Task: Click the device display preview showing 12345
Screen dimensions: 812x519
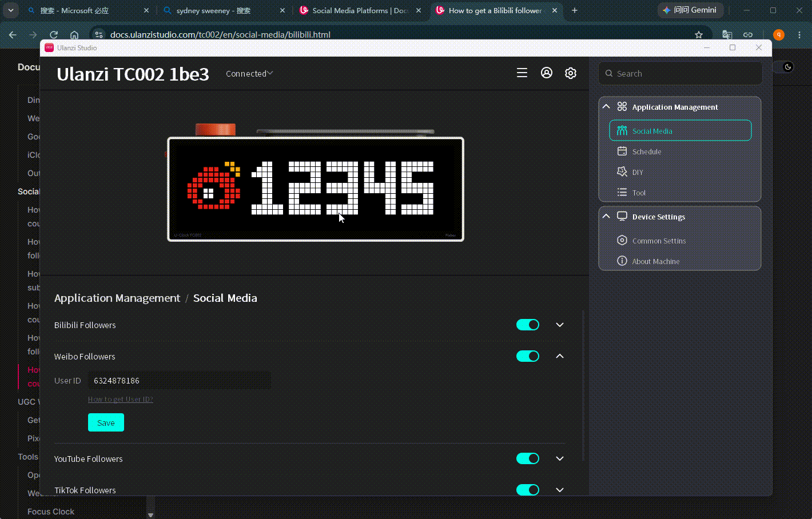Action: click(316, 189)
